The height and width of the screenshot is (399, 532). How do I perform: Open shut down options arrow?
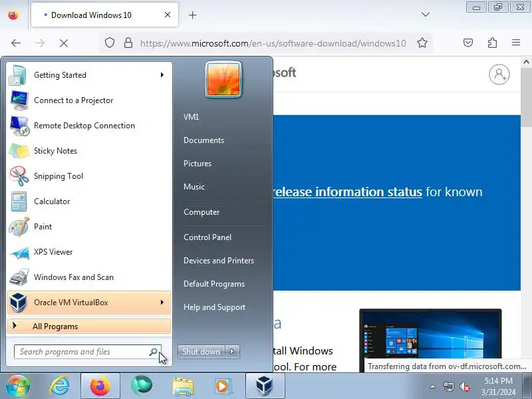pos(232,352)
